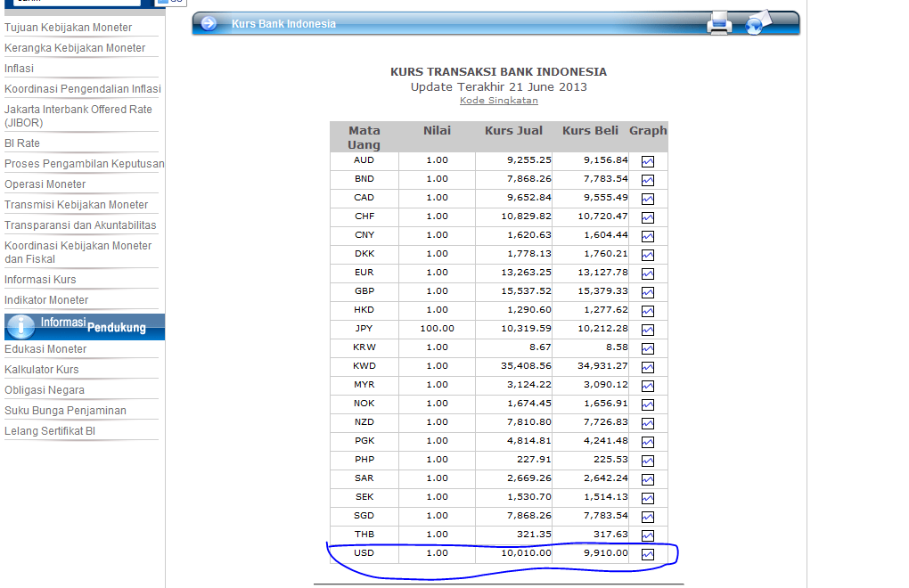The height and width of the screenshot is (588, 909).
Task: Open the SEK row graph icon
Action: pyautogui.click(x=648, y=498)
